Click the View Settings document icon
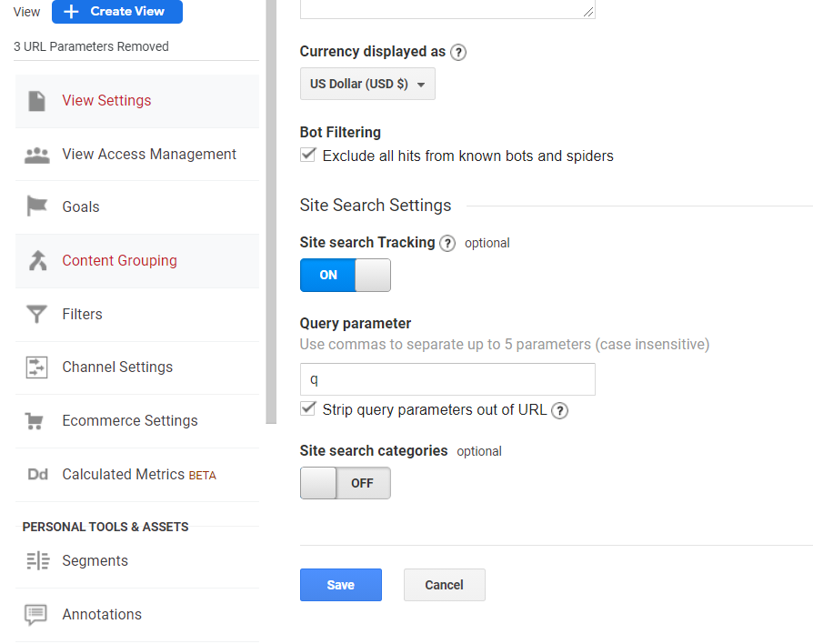This screenshot has width=813, height=644. click(36, 101)
